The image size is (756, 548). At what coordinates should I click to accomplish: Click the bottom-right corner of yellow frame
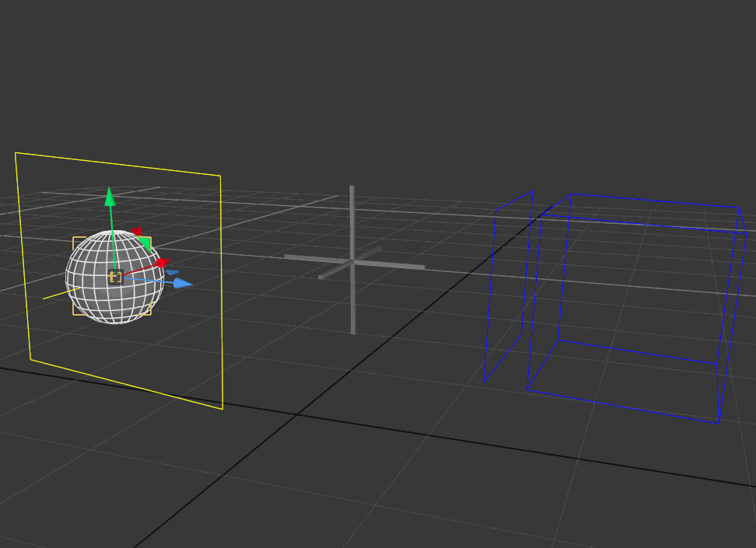point(222,408)
